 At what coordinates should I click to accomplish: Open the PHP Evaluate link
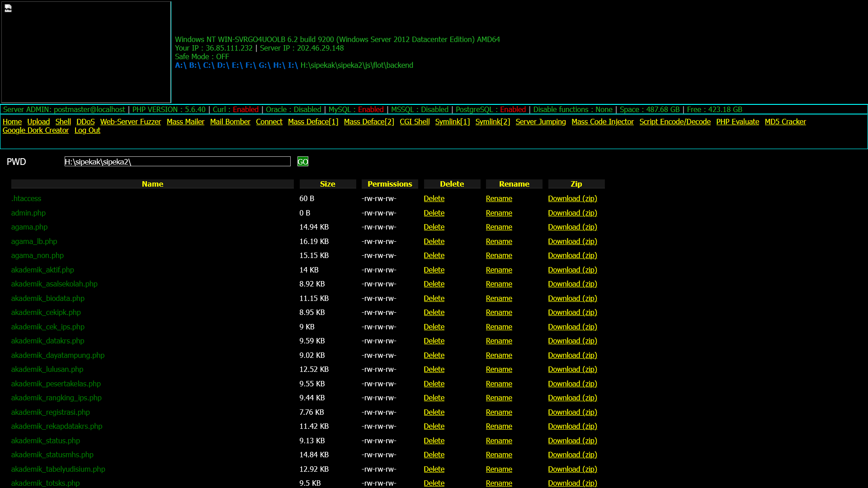click(x=737, y=122)
